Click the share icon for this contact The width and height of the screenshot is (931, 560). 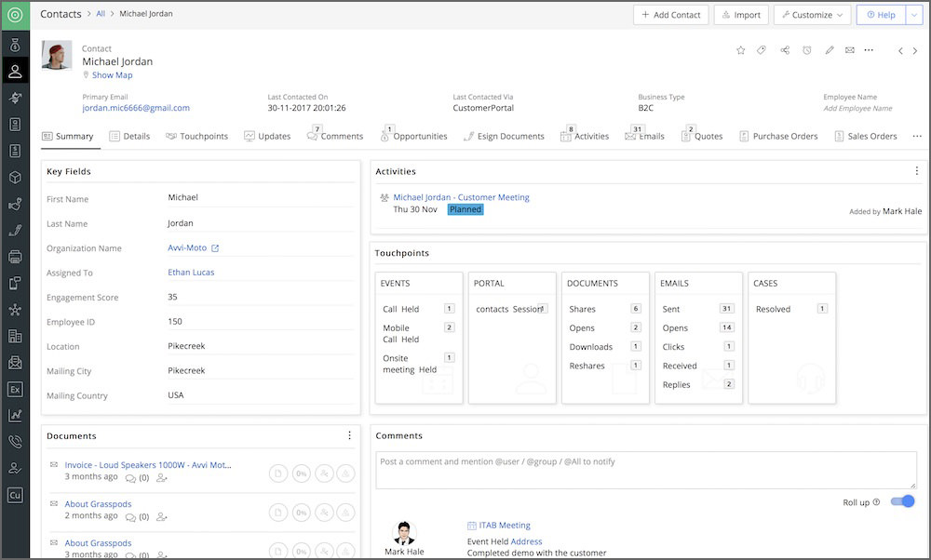point(785,50)
